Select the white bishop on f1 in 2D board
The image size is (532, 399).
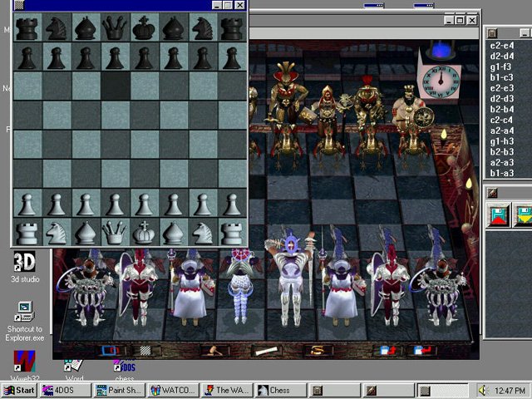[174, 233]
